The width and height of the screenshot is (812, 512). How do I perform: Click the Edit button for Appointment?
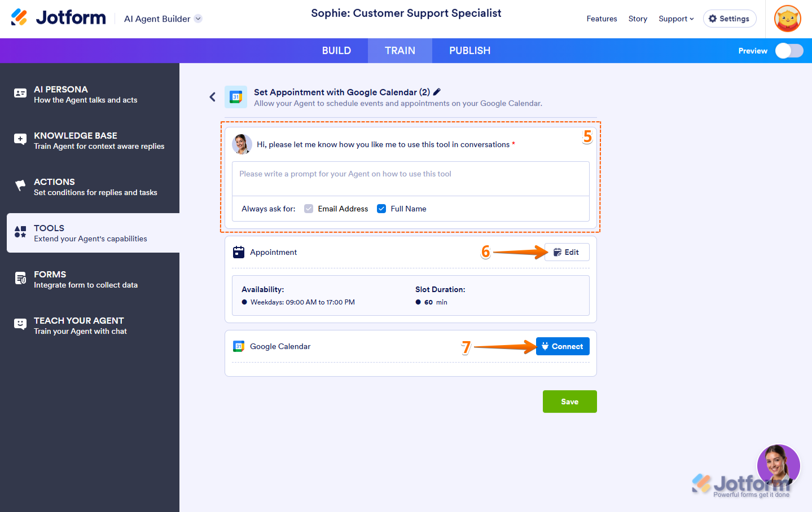567,252
